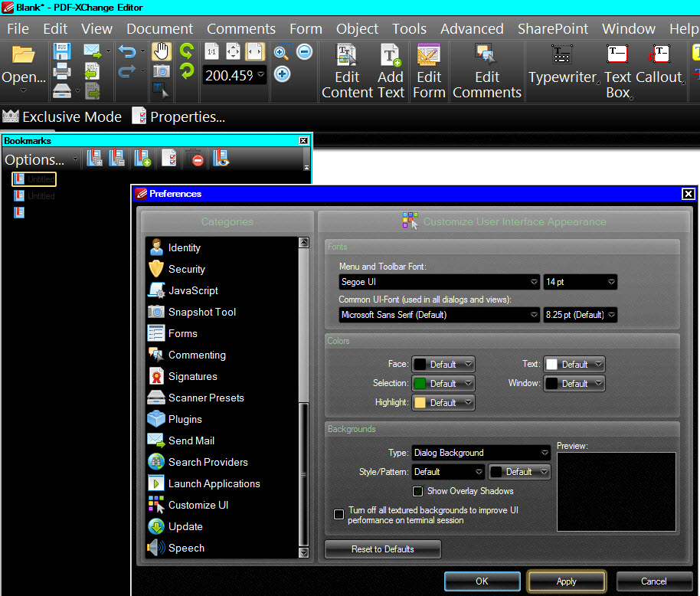Click the Cancel button

point(654,581)
